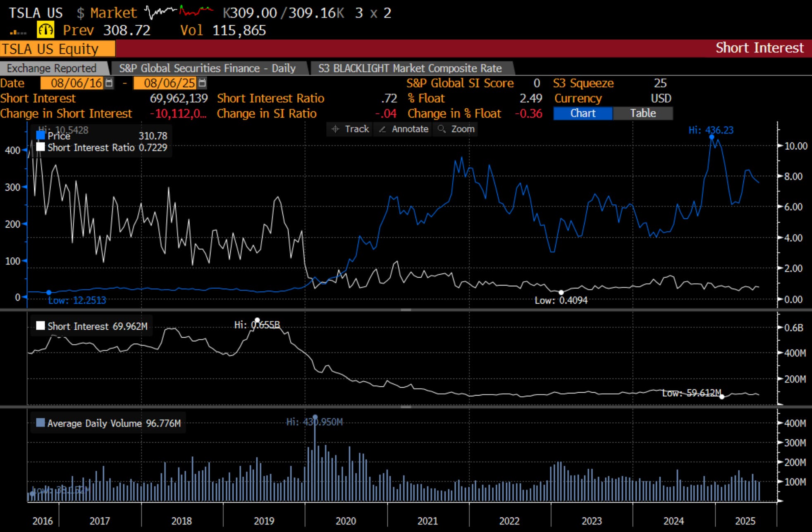Click the intraday sparkline chart icon
Screen dimensions: 812x532
179,12
